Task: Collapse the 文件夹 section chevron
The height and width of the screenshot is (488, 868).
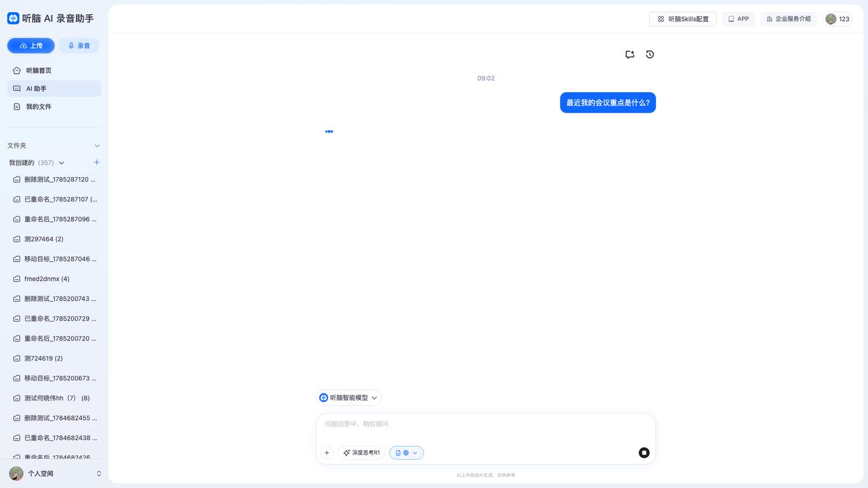Action: pos(97,146)
